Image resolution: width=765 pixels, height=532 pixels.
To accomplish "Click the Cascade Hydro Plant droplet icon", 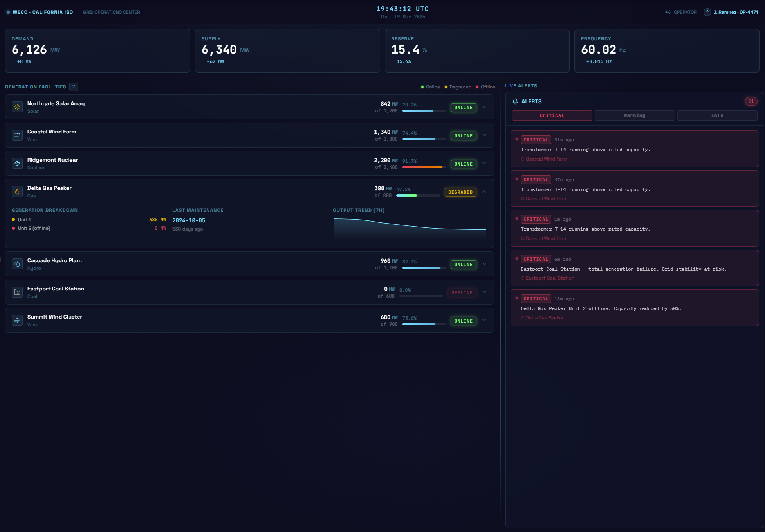I will (x=17, y=264).
